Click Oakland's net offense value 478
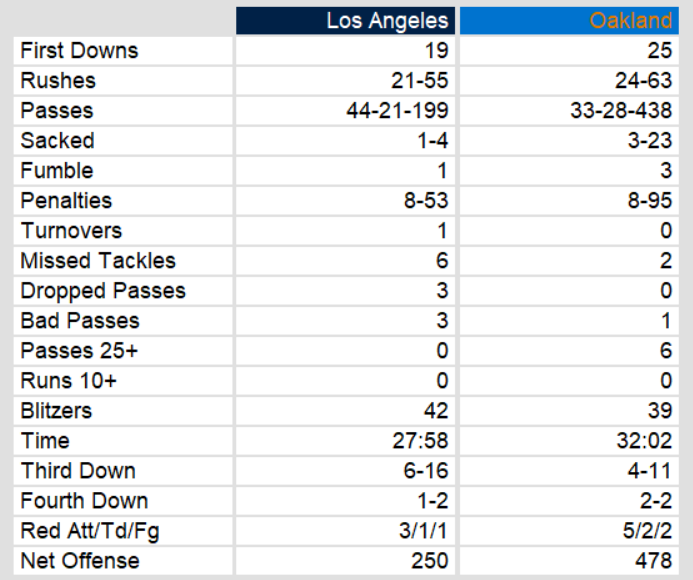The width and height of the screenshot is (693, 580). [654, 561]
